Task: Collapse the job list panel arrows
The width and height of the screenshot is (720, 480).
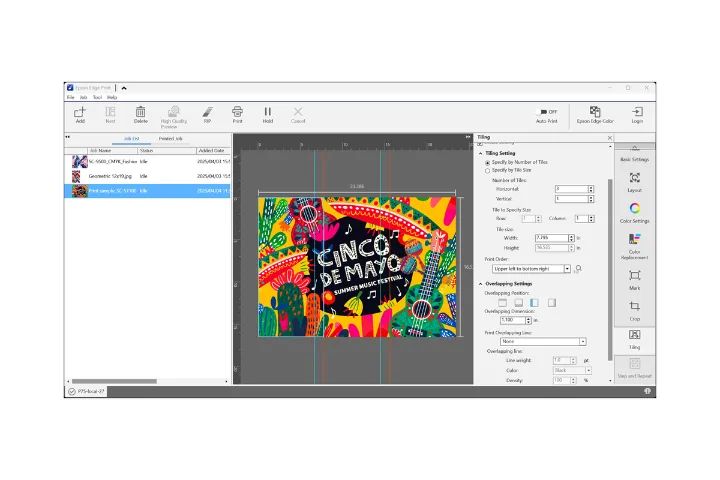Action: point(68,137)
